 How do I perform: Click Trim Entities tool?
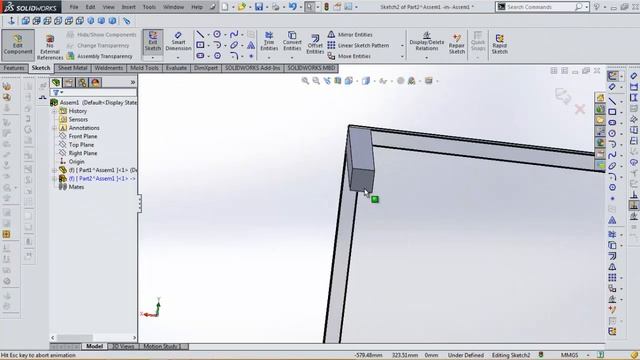(x=269, y=42)
